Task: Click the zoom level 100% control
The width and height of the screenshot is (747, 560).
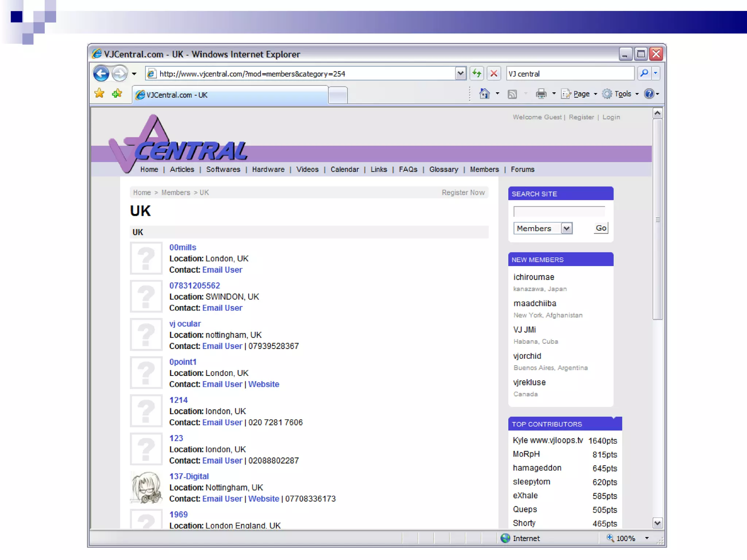Action: click(x=625, y=538)
